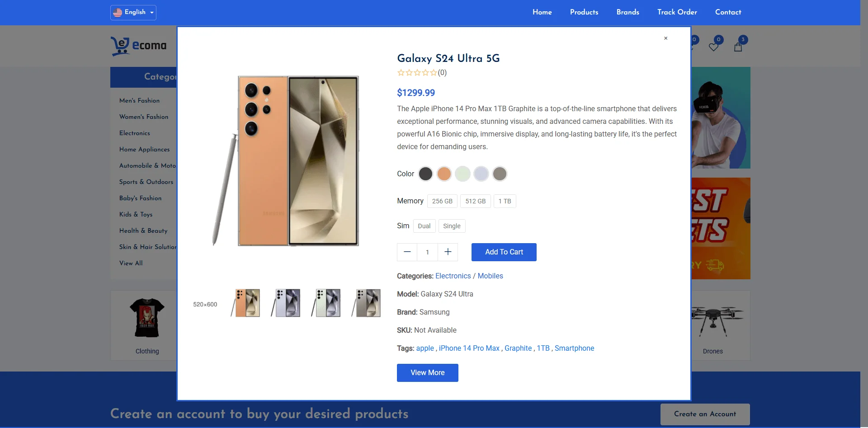The width and height of the screenshot is (868, 428).
Task: Open the Products menu item
Action: 584,12
